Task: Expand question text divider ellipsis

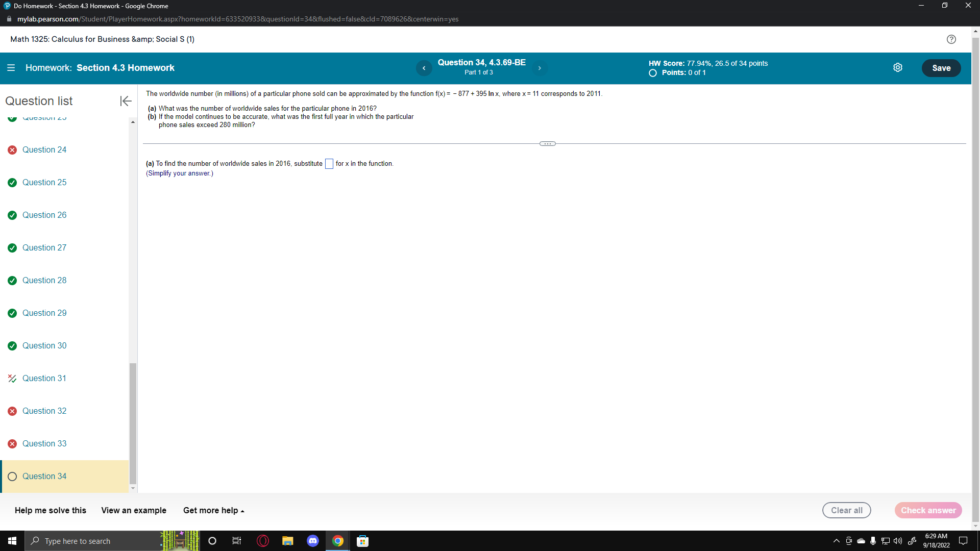Action: point(547,144)
